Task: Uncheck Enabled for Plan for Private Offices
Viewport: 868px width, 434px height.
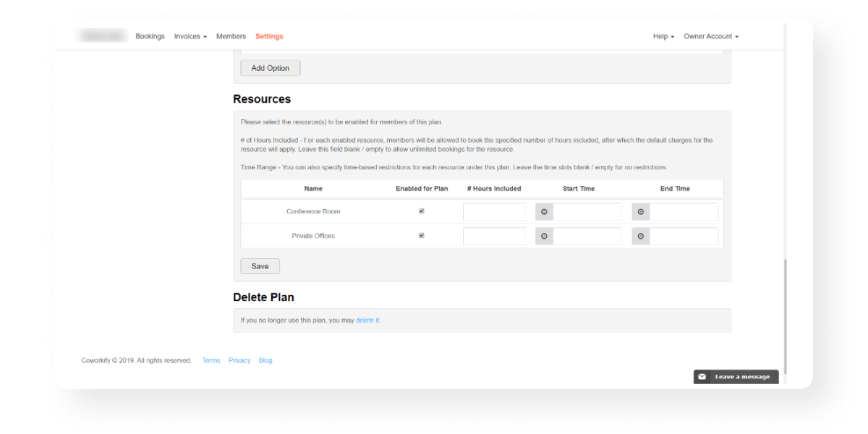Action: [x=422, y=236]
